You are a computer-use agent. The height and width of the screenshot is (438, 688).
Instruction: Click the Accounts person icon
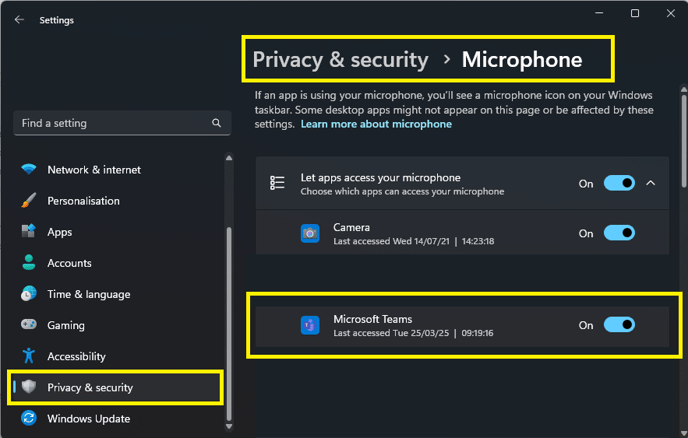(x=29, y=262)
